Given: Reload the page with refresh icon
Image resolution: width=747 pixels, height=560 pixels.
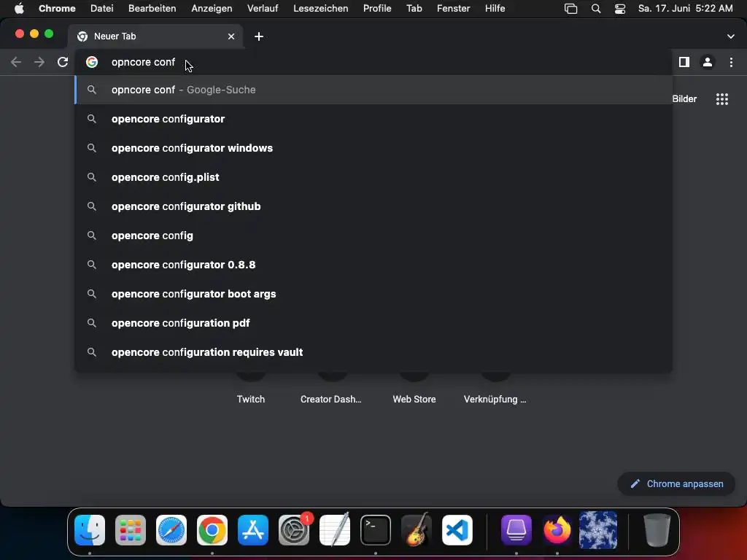Looking at the screenshot, I should coord(63,62).
